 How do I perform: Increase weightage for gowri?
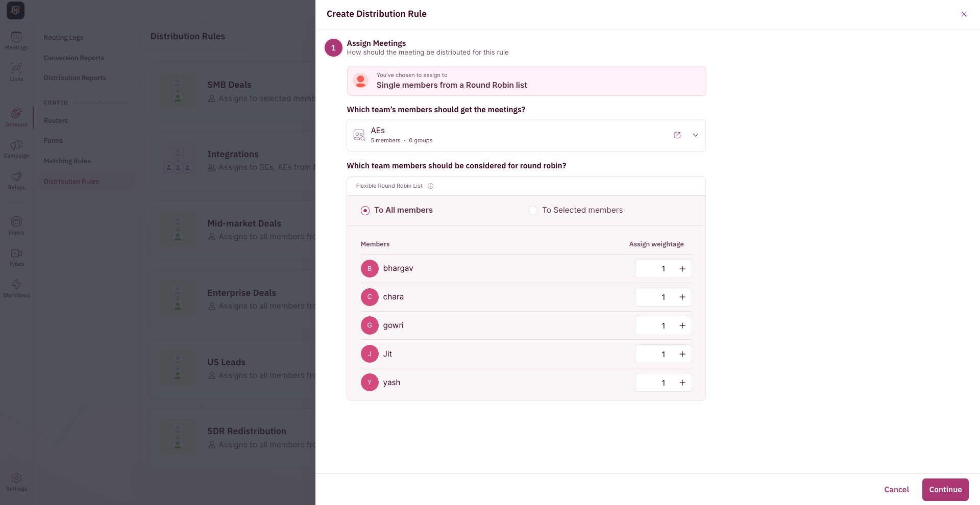coord(682,325)
